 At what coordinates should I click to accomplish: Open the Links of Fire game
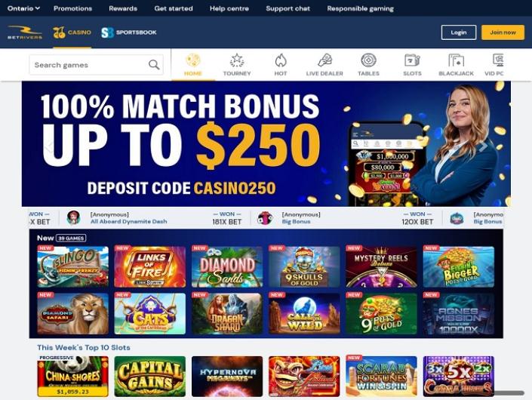[150, 266]
